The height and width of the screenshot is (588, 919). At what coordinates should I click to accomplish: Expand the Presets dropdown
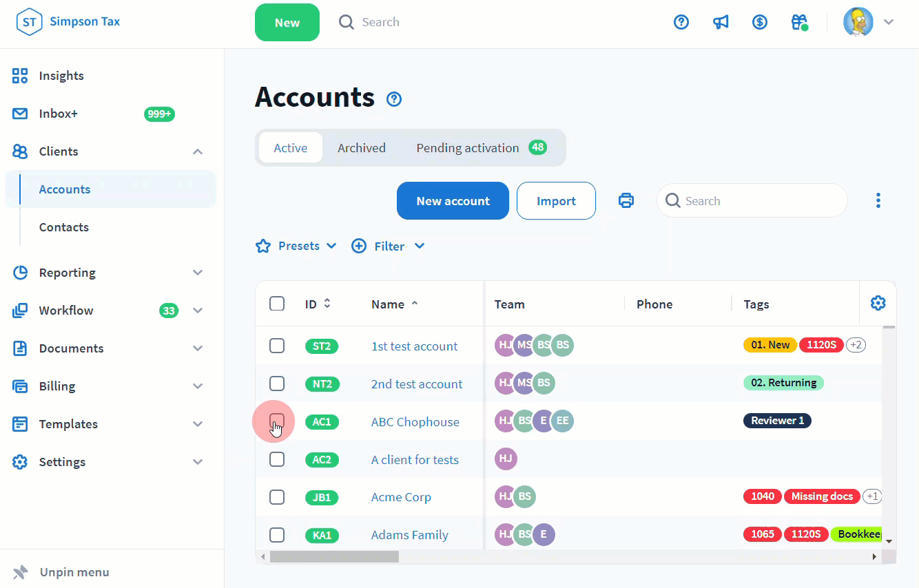point(296,246)
